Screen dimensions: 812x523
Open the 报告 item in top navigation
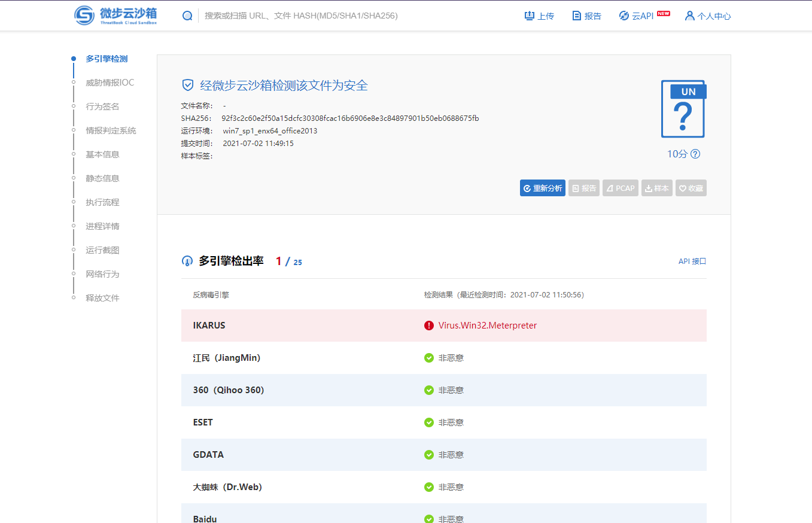click(586, 16)
